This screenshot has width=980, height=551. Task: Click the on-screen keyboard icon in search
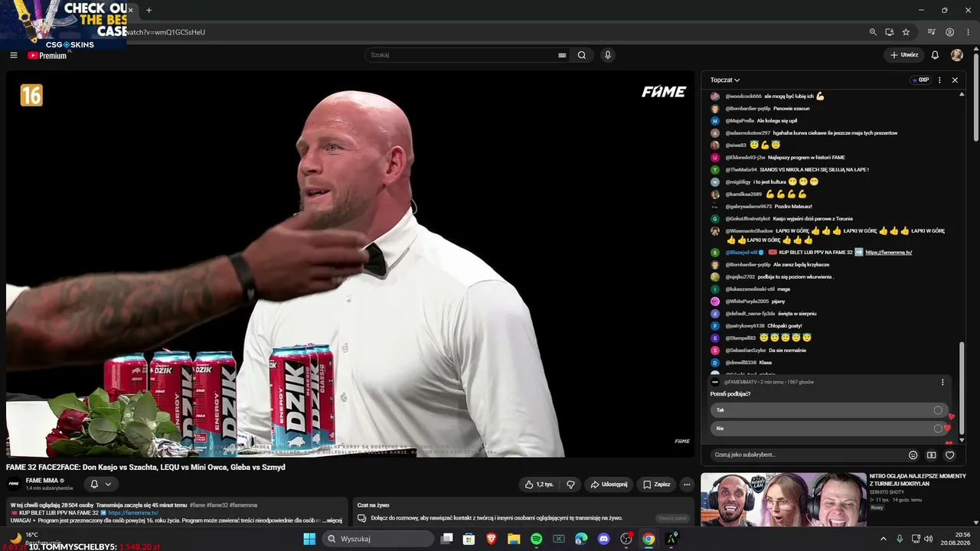[x=562, y=55]
